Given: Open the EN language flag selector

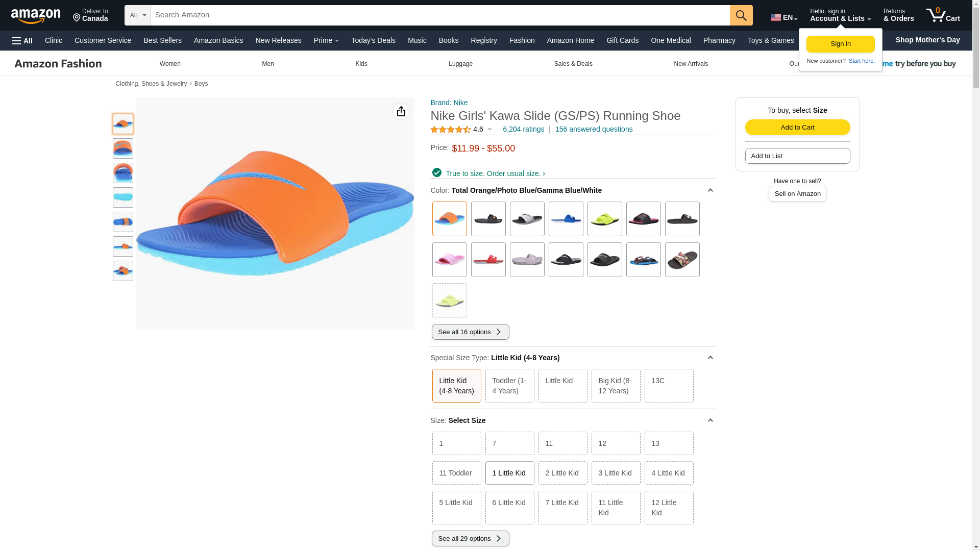Looking at the screenshot, I should 783,17.
